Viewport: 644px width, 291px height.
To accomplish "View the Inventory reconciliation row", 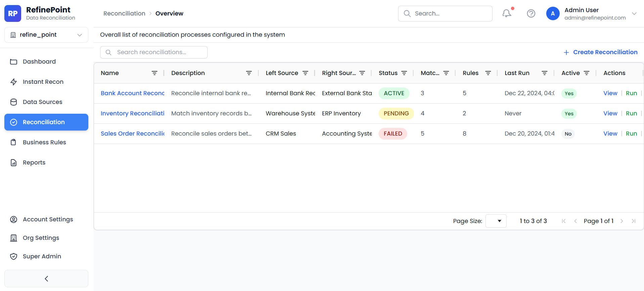I will point(610,113).
